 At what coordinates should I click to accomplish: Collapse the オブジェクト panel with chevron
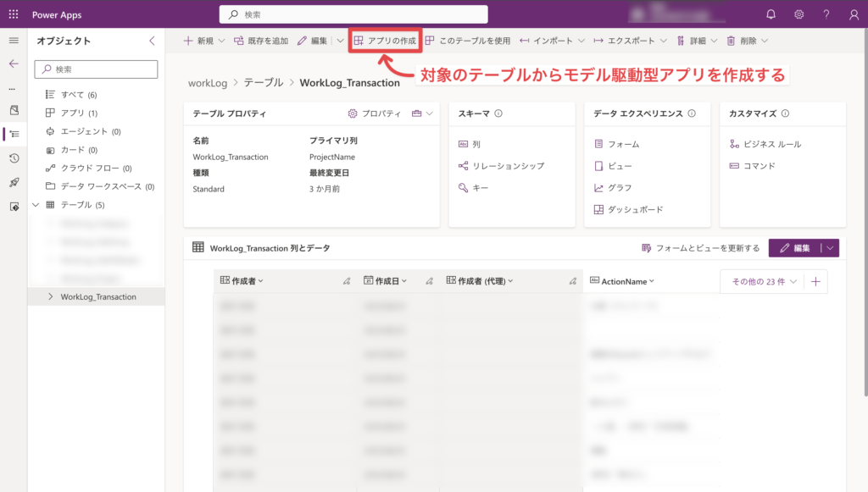click(x=152, y=41)
